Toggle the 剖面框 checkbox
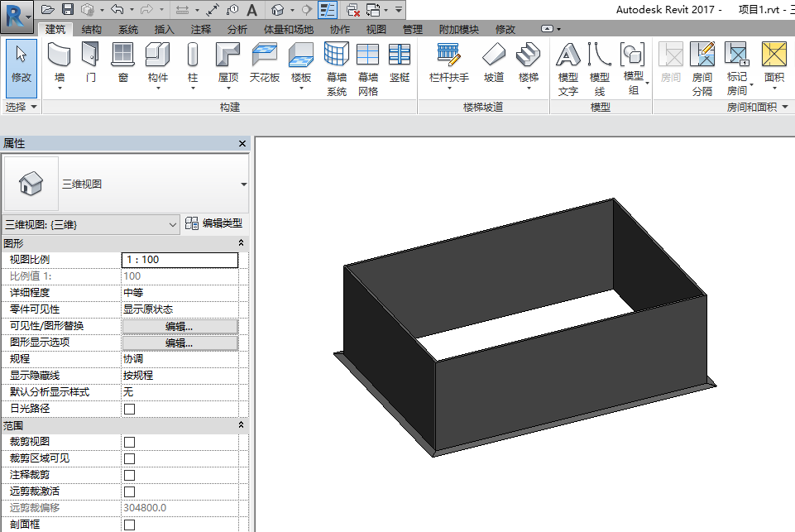Image resolution: width=795 pixels, height=532 pixels. coord(130,525)
